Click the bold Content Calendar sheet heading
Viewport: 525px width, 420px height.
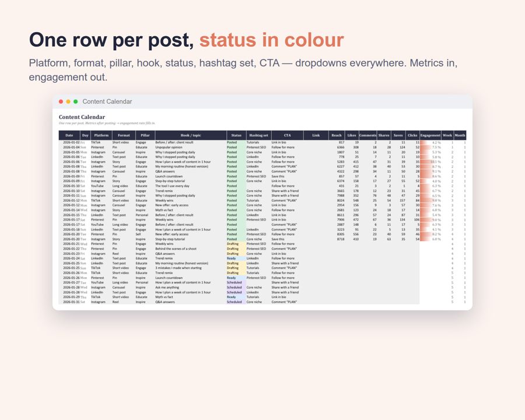point(82,117)
